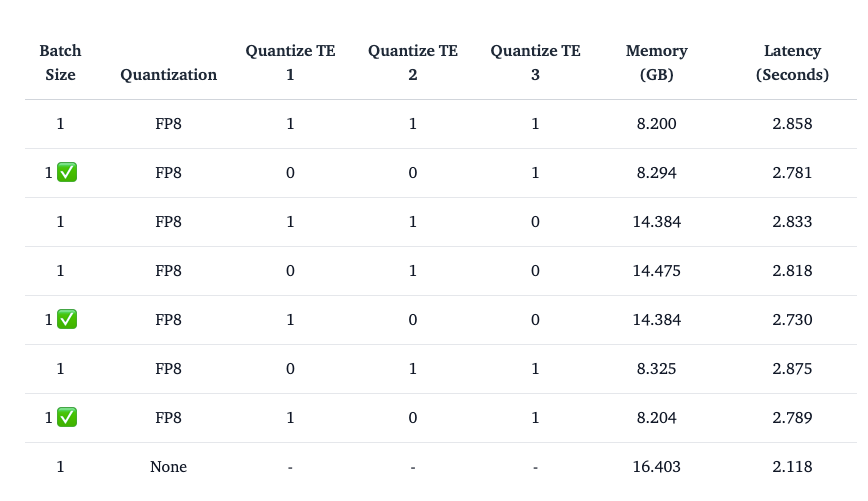Select the Quantize TE 2 header
Viewport: 868px width, 501px height.
(x=413, y=62)
